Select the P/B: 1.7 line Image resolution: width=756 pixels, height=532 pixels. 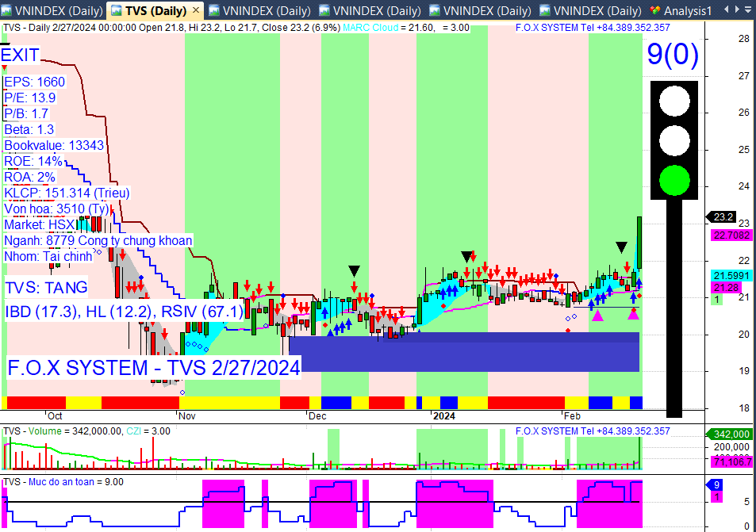pos(26,113)
